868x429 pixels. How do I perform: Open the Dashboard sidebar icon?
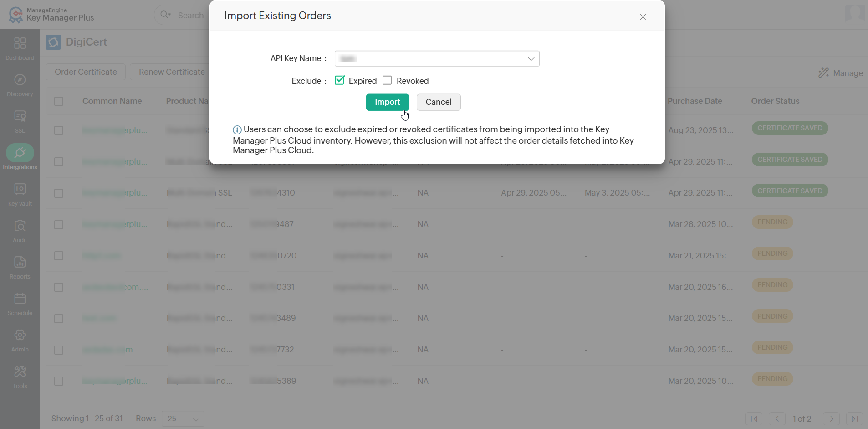point(20,43)
